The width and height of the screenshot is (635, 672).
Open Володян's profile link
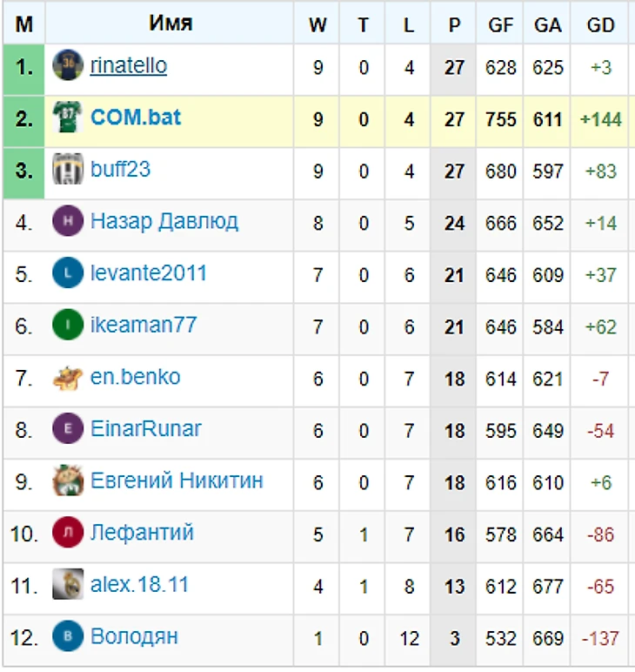coord(134,636)
